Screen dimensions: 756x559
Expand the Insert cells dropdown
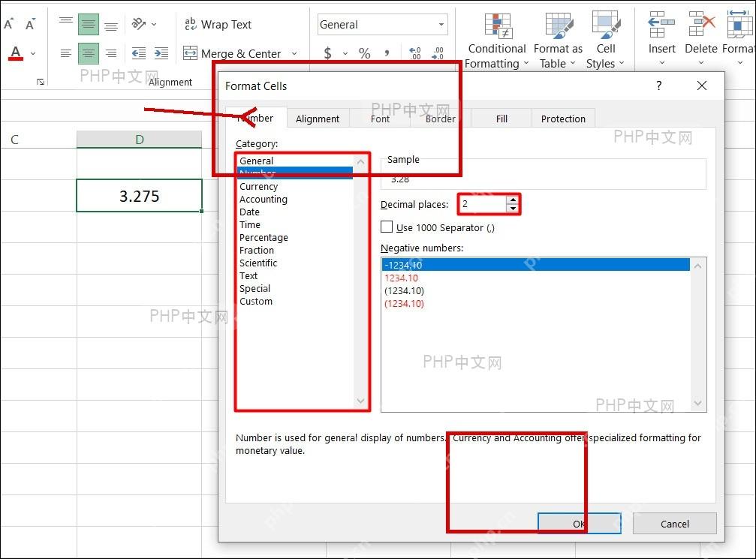pyautogui.click(x=661, y=62)
